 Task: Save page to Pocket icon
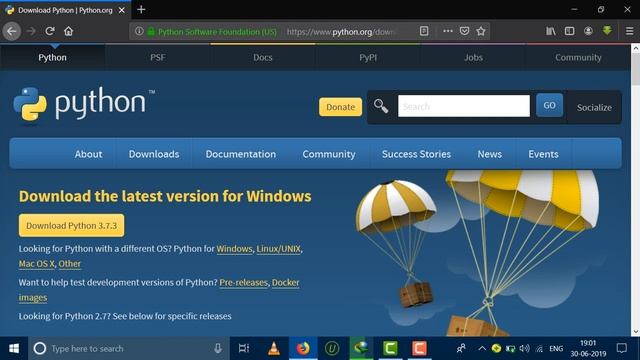(x=464, y=31)
